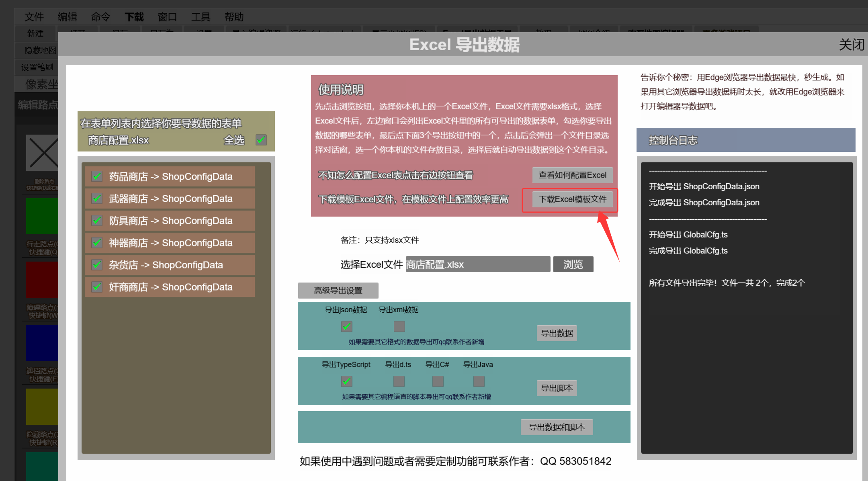
Task: Click the delete waypoint X icon
Action: coord(43,153)
